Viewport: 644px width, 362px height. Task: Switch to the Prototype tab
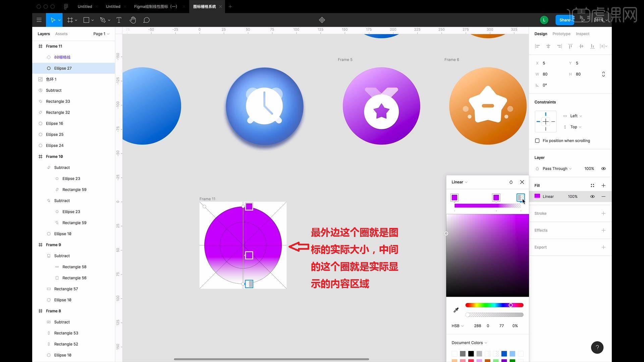click(x=561, y=34)
